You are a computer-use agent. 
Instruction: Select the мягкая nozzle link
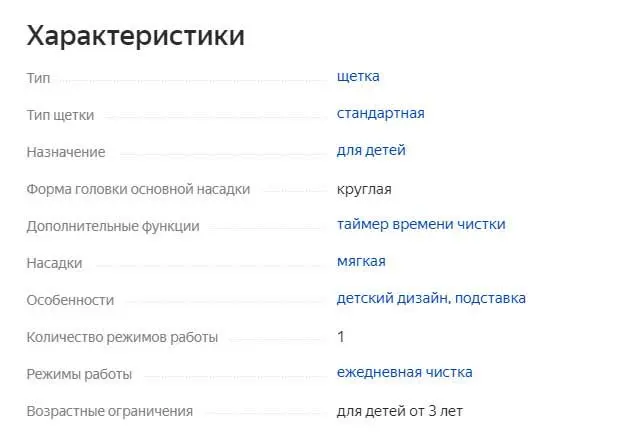tap(361, 261)
